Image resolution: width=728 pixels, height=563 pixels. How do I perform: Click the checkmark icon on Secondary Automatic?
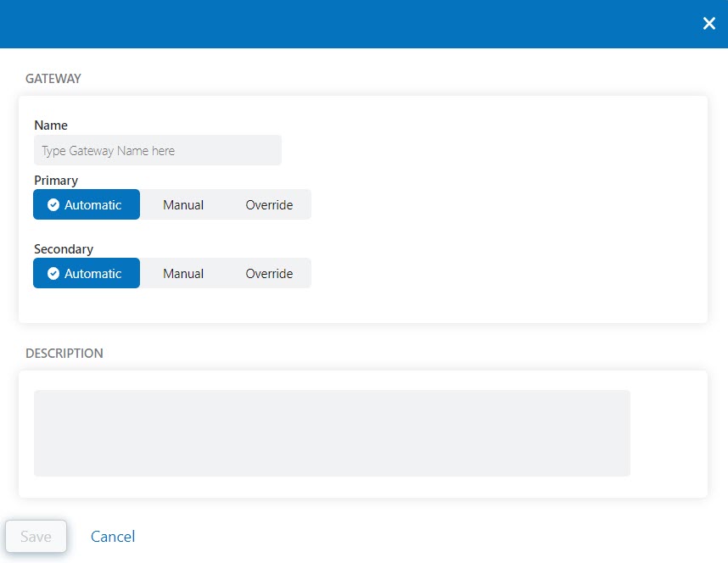[53, 273]
